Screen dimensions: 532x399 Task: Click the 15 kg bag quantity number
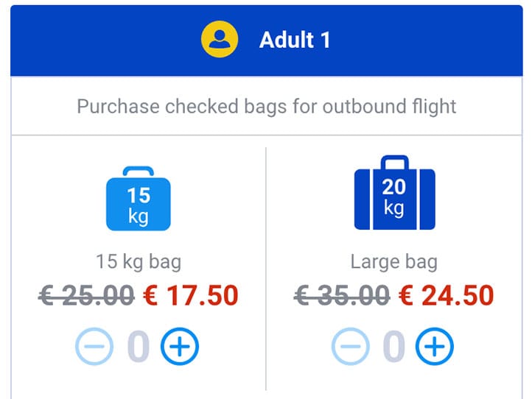pyautogui.click(x=138, y=346)
